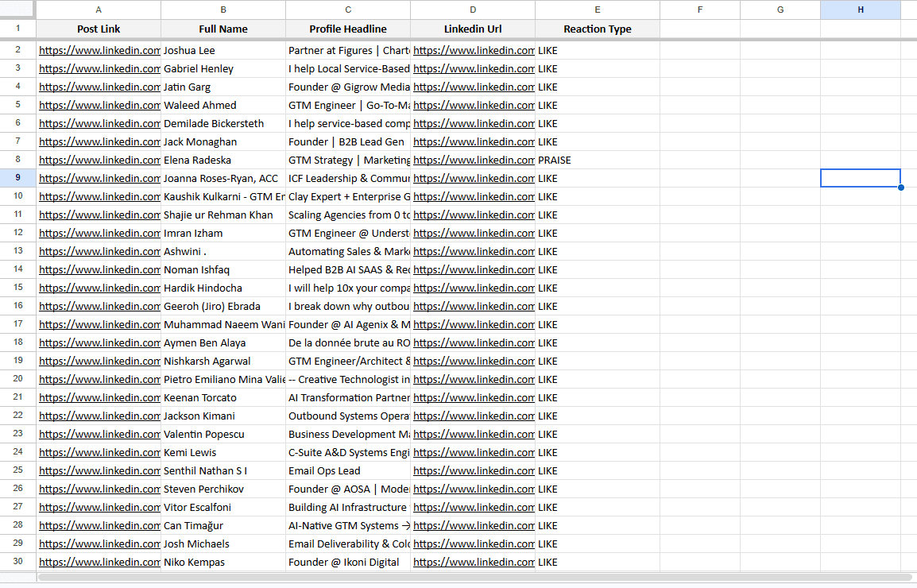917x588 pixels.
Task: Open post link in Jatin Garg's row
Action: [99, 87]
